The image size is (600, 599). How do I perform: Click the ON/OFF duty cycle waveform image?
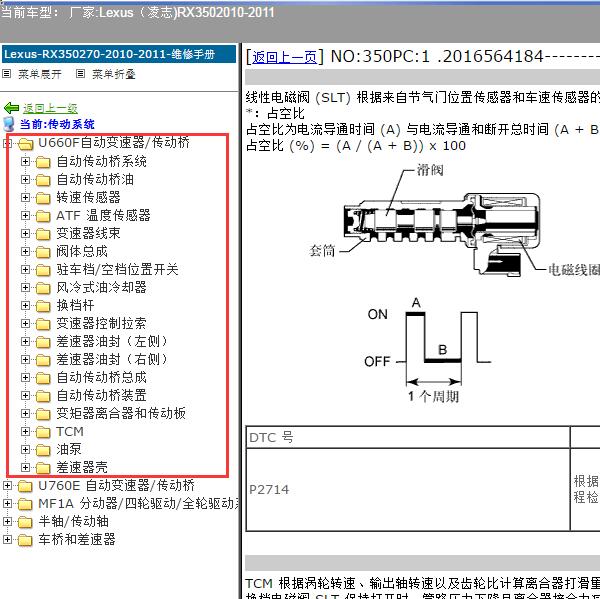[x=428, y=350]
